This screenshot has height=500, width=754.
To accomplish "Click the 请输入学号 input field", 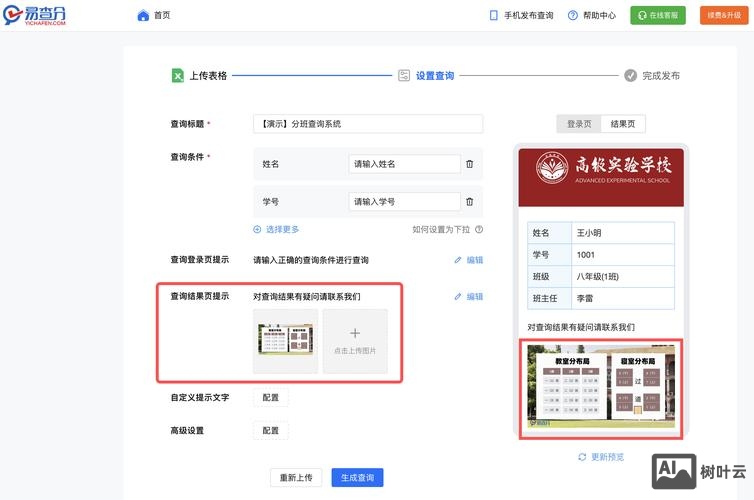I will 404,201.
